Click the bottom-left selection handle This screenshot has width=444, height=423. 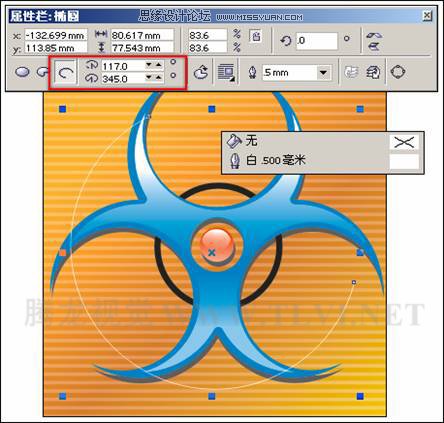[x=62, y=396]
